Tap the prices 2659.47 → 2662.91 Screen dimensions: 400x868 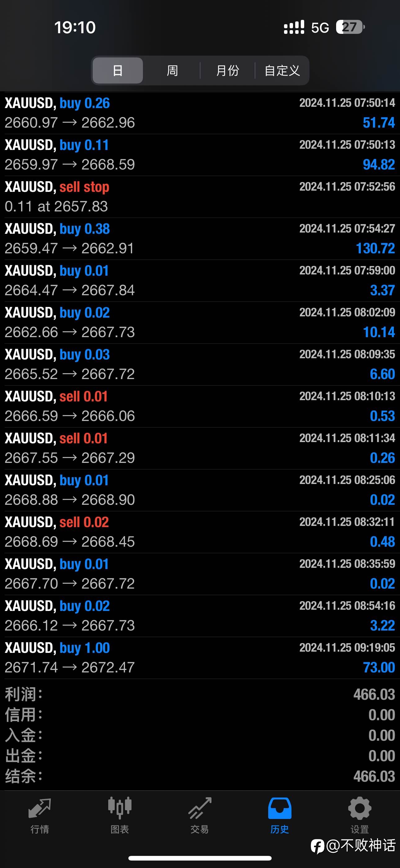pos(69,248)
